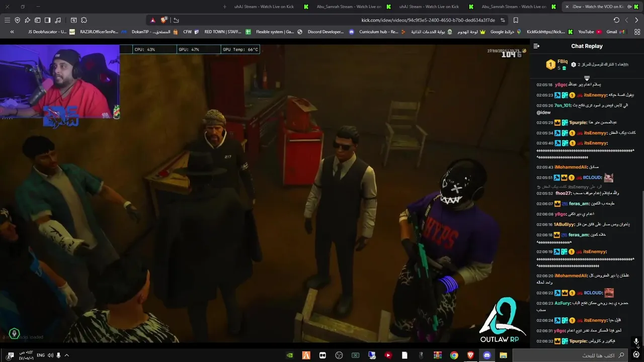644x362 pixels.
Task: Expand the bookmarks overflow chevron
Action: tap(12, 32)
